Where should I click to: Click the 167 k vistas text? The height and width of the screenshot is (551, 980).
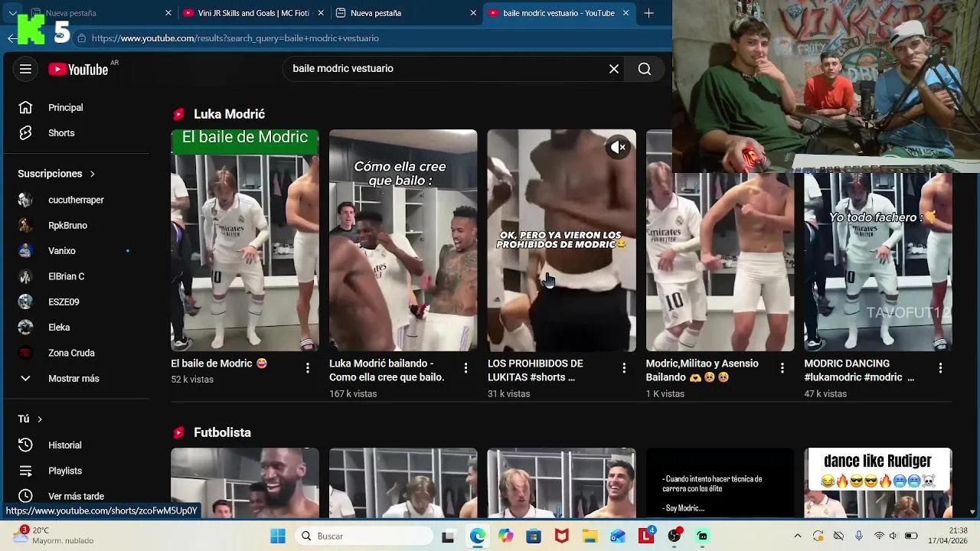click(353, 394)
